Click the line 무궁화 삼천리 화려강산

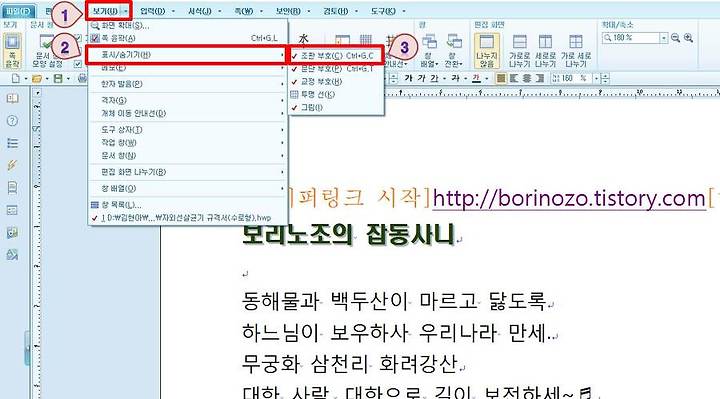coord(349,363)
